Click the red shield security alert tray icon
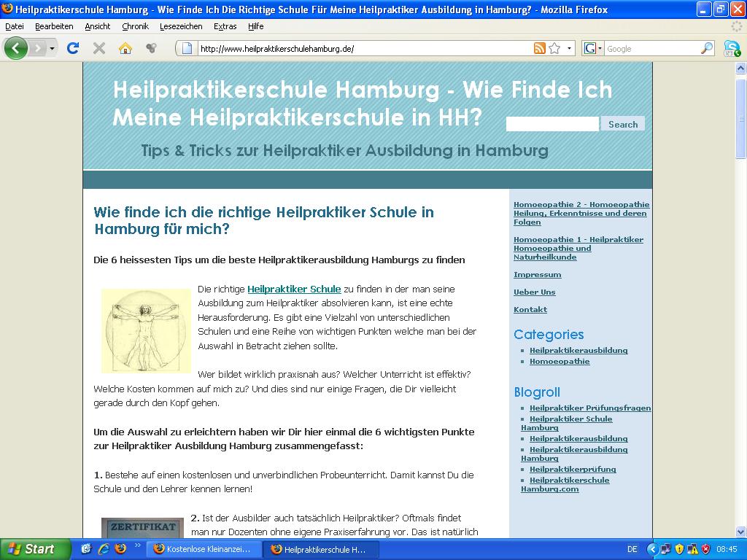This screenshot has width=747, height=560. tap(705, 549)
